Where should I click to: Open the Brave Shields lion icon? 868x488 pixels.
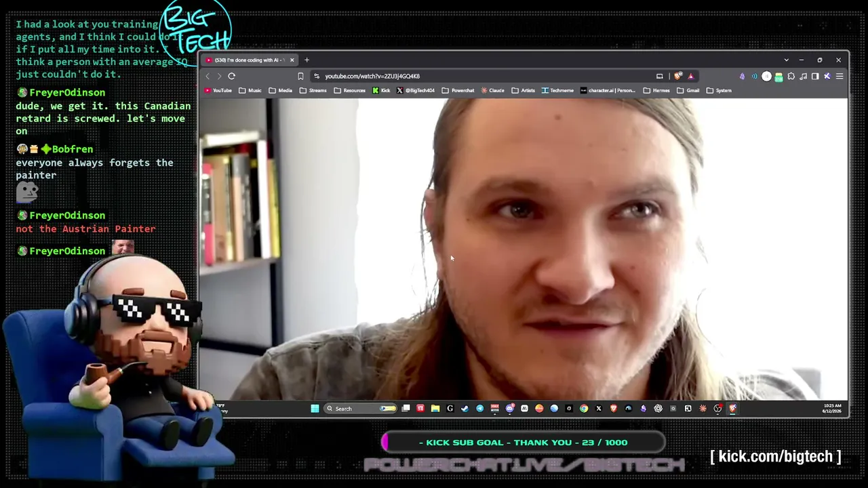(x=677, y=76)
